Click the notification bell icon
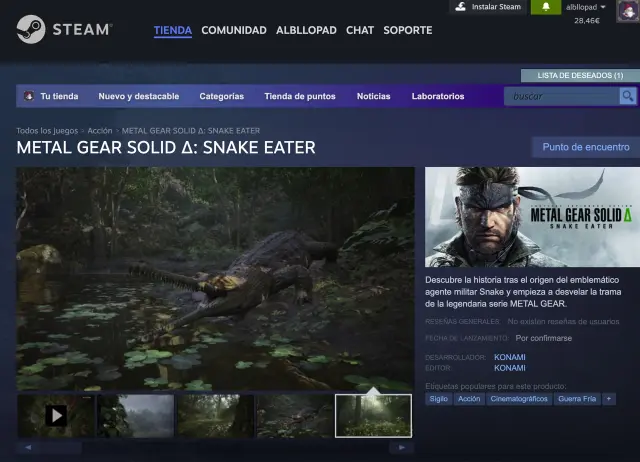The image size is (640, 462). [x=546, y=7]
